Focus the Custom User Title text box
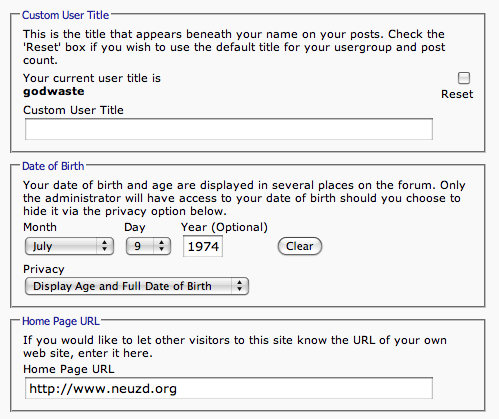Screen dimensions: 499x419 (229, 129)
